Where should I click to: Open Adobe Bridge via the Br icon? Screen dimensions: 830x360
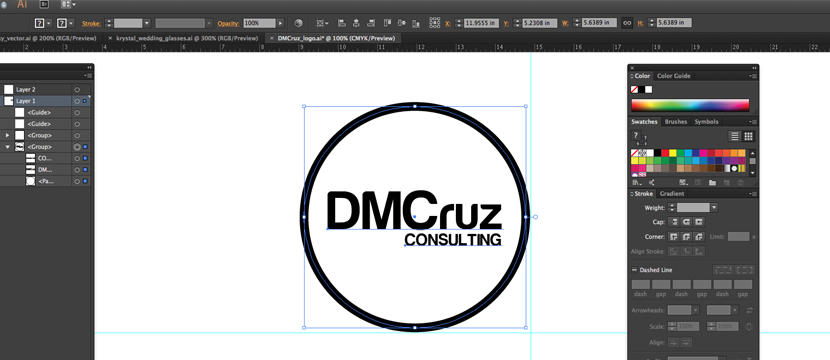(44, 4)
